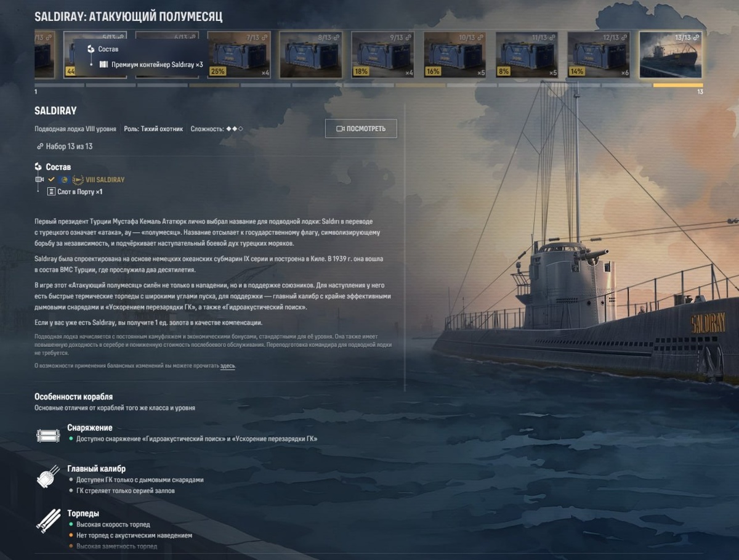This screenshot has width=739, height=560.
Task: Click 'Премиум контейнер Saldıray ×3' tooltip entry
Action: [x=157, y=65]
